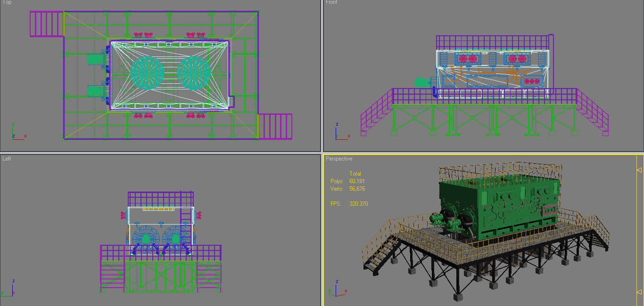Image resolution: width=644 pixels, height=306 pixels.
Task: Open the Perspective viewport label menu
Action: point(339,159)
